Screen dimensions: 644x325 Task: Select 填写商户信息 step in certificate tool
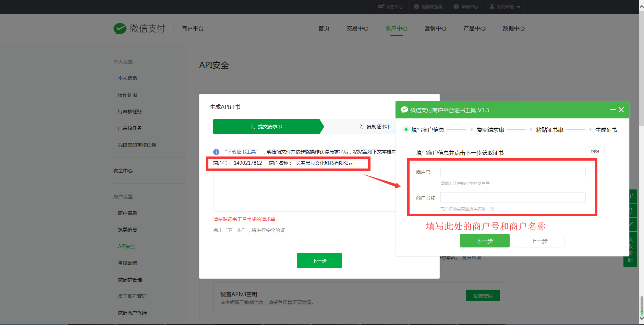pyautogui.click(x=424, y=130)
